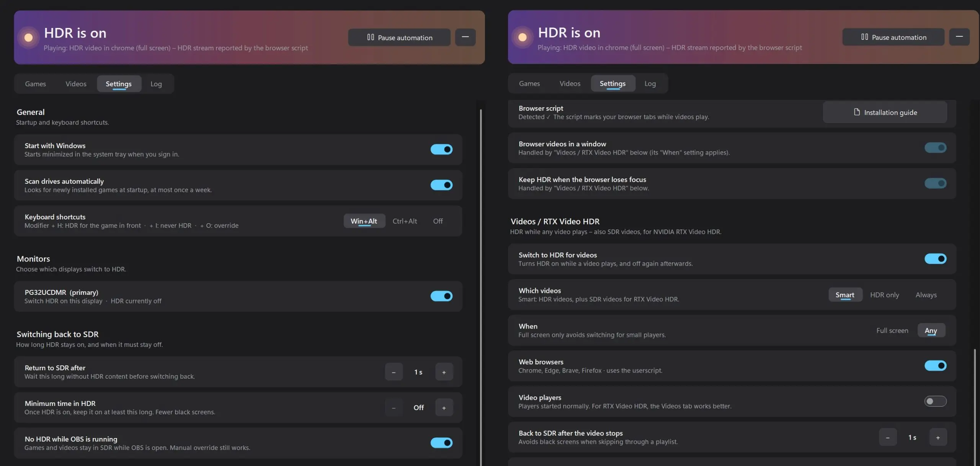Toggle Keep HDR when browser loses focus
980x466 pixels.
coord(935,183)
